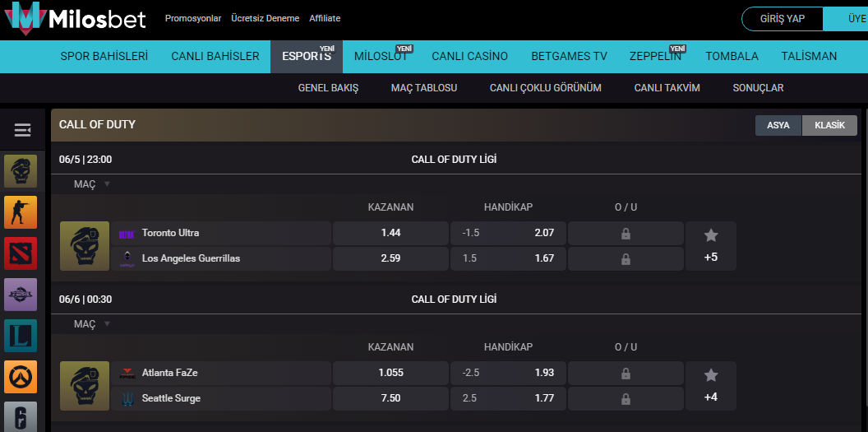This screenshot has height=432, width=868.
Task: Click Toronto Ultra team logo
Action: (x=127, y=234)
